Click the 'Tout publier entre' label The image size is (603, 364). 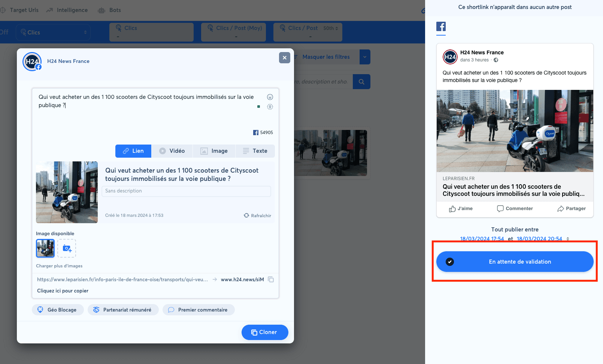click(x=515, y=230)
